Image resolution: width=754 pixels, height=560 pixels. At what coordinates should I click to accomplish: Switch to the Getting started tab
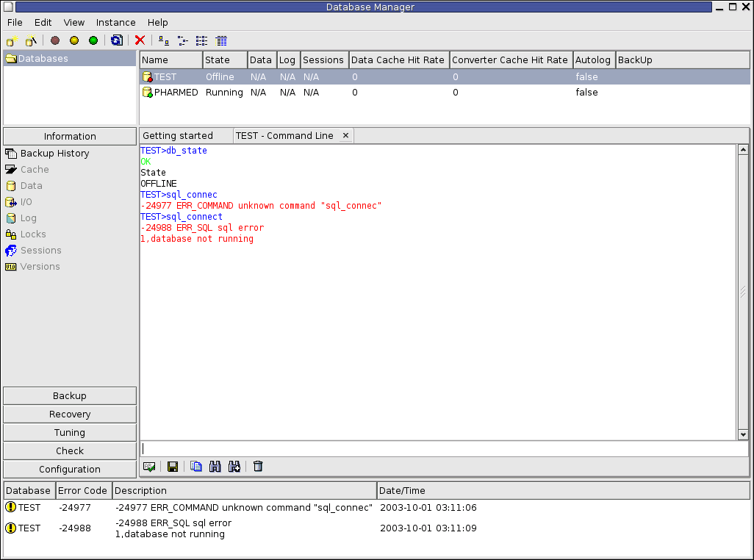click(178, 136)
